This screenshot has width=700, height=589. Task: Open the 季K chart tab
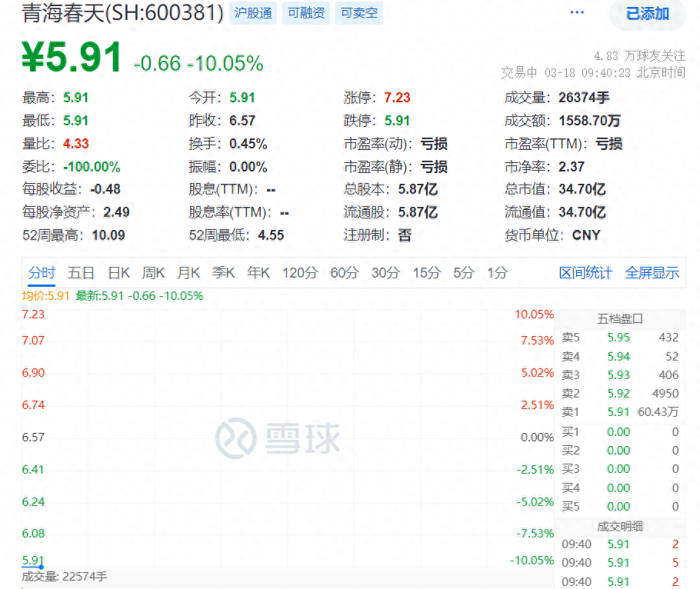point(223,273)
